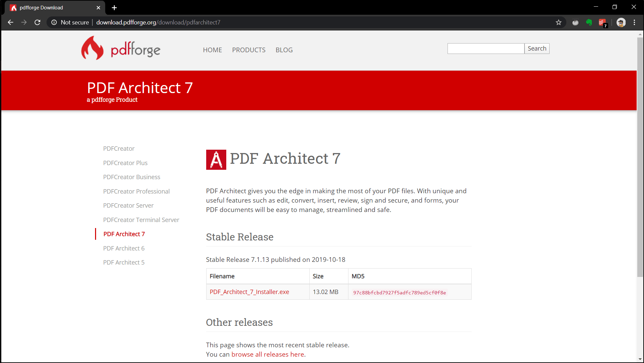644x363 pixels.
Task: Select PDF Architect 7 in the sidebar
Action: tap(124, 234)
